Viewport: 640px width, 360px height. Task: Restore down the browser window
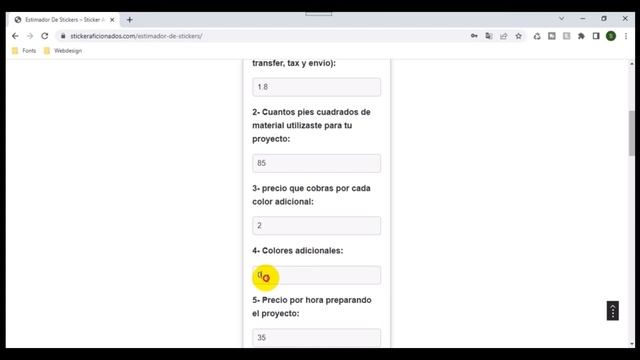click(604, 19)
